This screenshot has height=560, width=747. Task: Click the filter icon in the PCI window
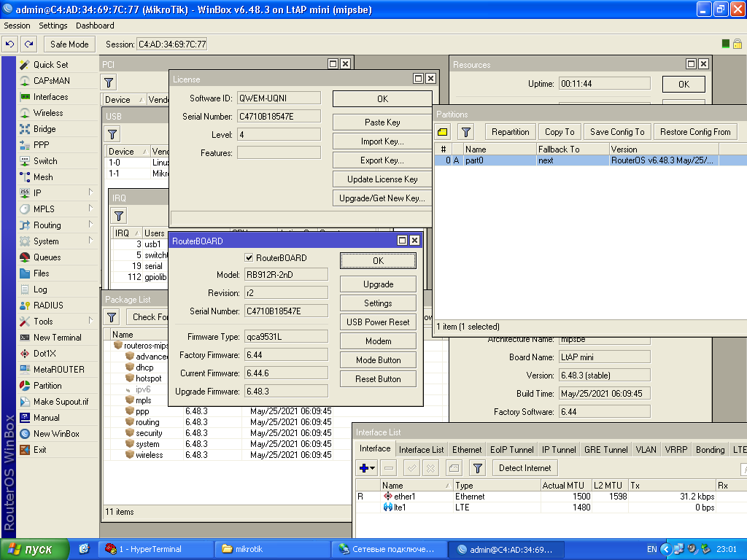click(x=109, y=82)
